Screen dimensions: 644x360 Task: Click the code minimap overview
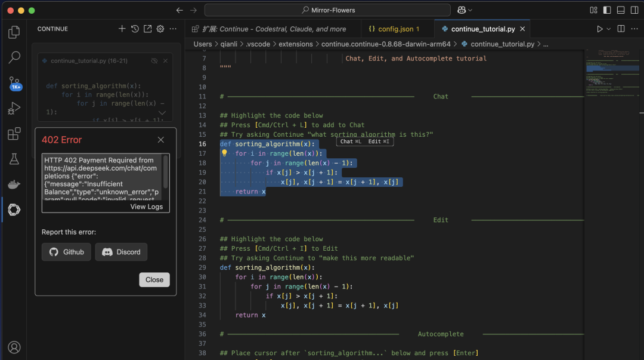612,74
